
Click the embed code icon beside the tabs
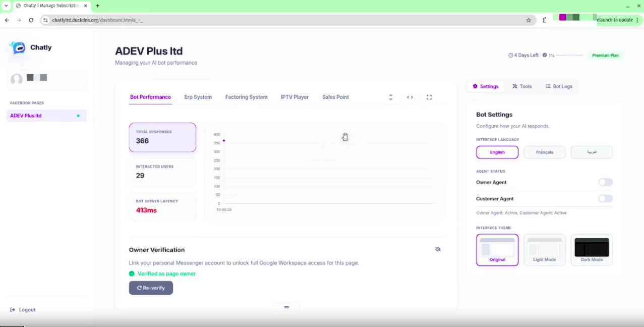(410, 97)
